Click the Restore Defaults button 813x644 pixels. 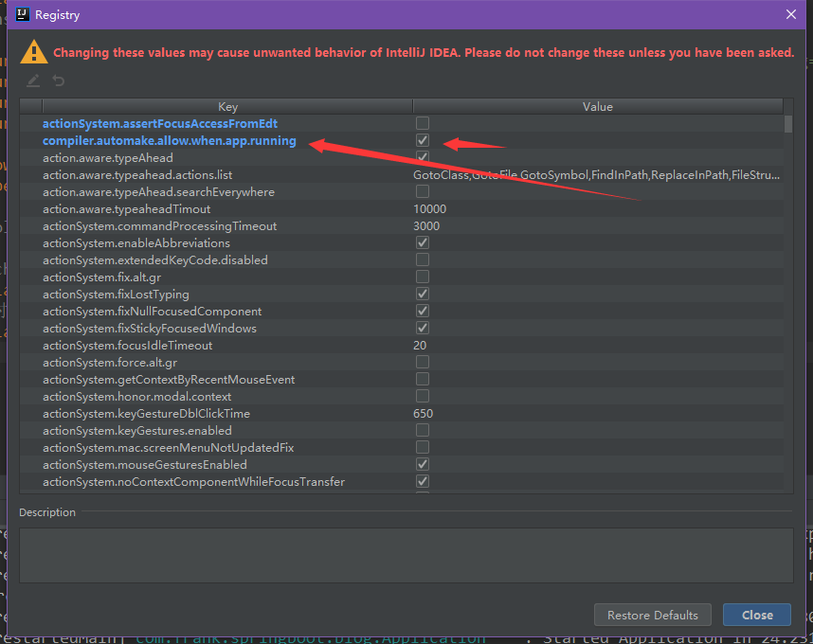(652, 615)
